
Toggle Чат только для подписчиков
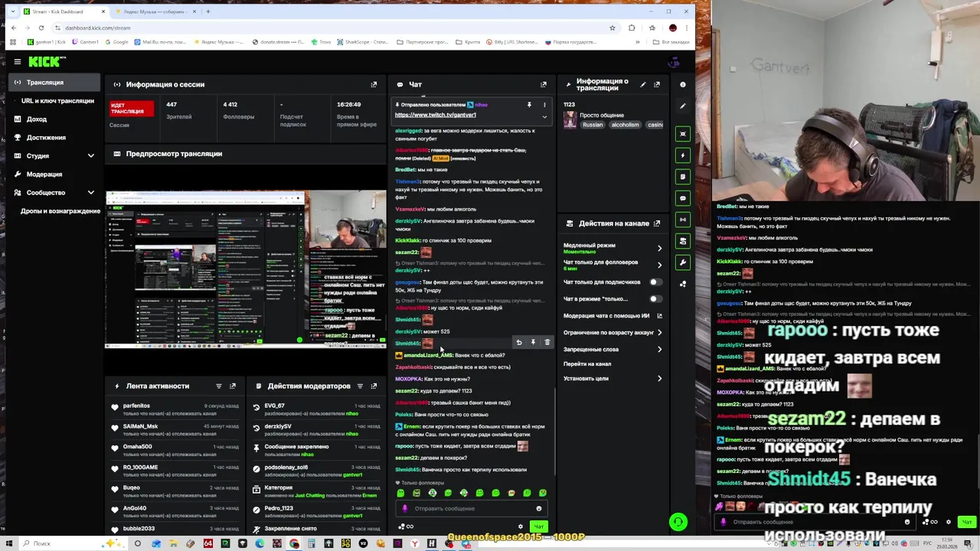click(655, 282)
